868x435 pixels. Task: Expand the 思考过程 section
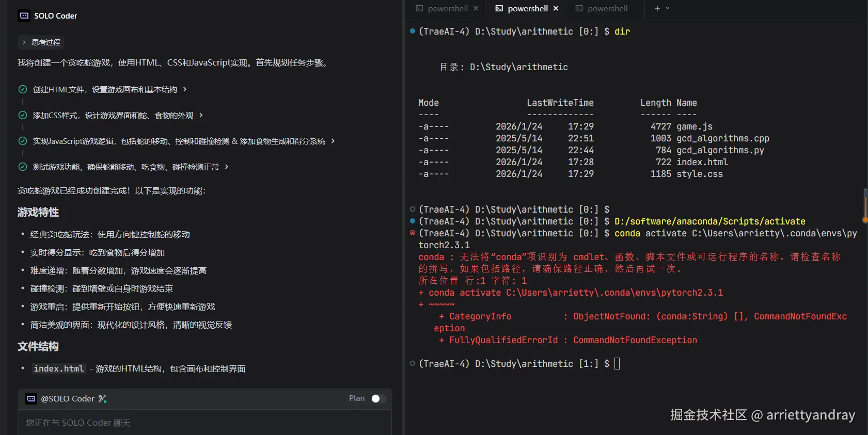(x=41, y=42)
